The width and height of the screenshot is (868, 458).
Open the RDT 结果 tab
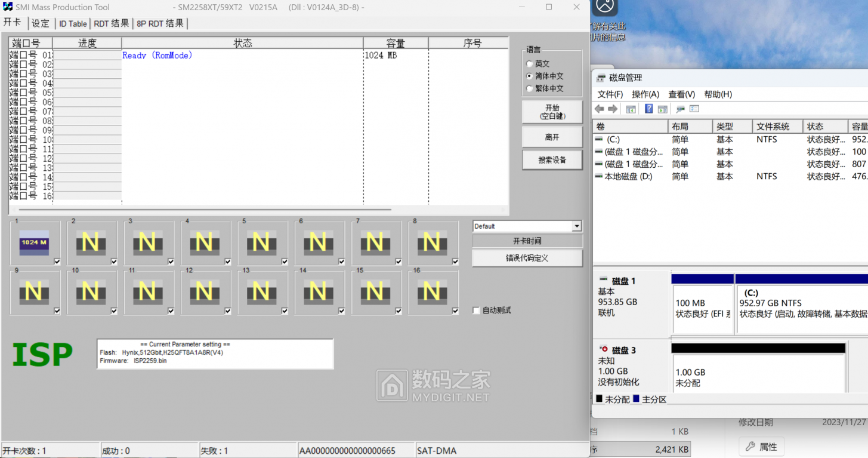[111, 23]
